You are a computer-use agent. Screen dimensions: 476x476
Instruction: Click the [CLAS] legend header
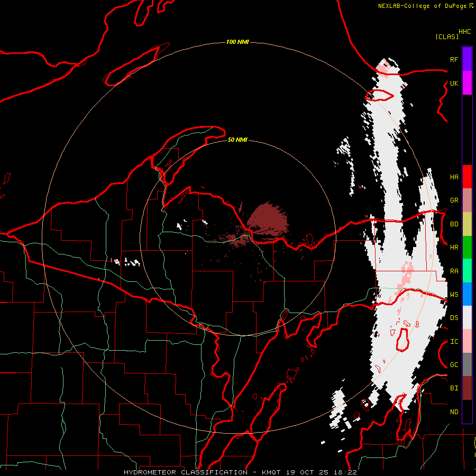(x=447, y=36)
